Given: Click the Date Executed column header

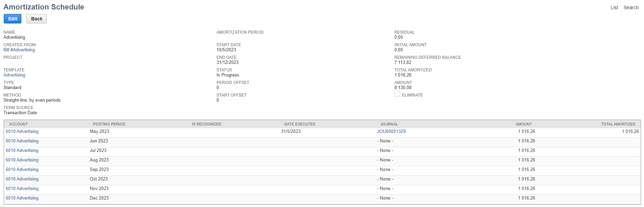Looking at the screenshot, I should (x=300, y=124).
